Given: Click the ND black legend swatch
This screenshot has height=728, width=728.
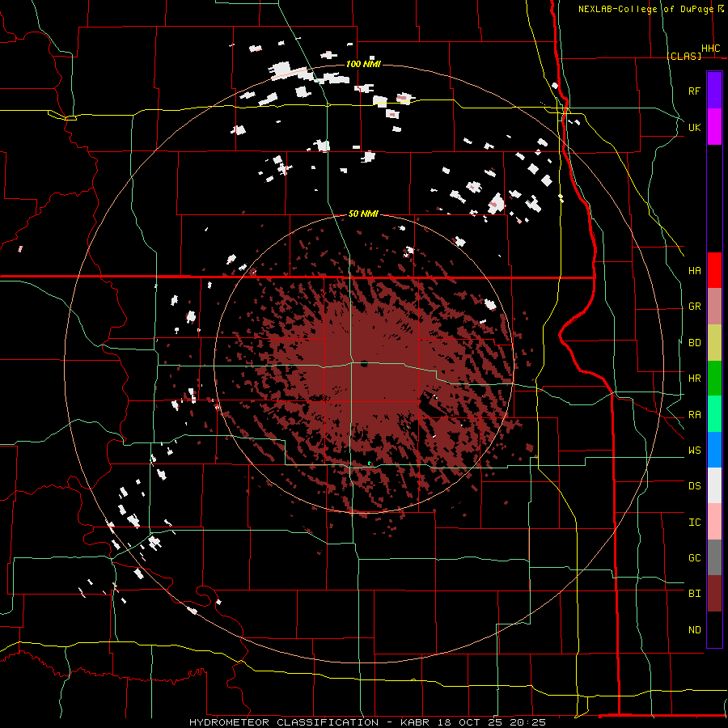Looking at the screenshot, I should [714, 629].
